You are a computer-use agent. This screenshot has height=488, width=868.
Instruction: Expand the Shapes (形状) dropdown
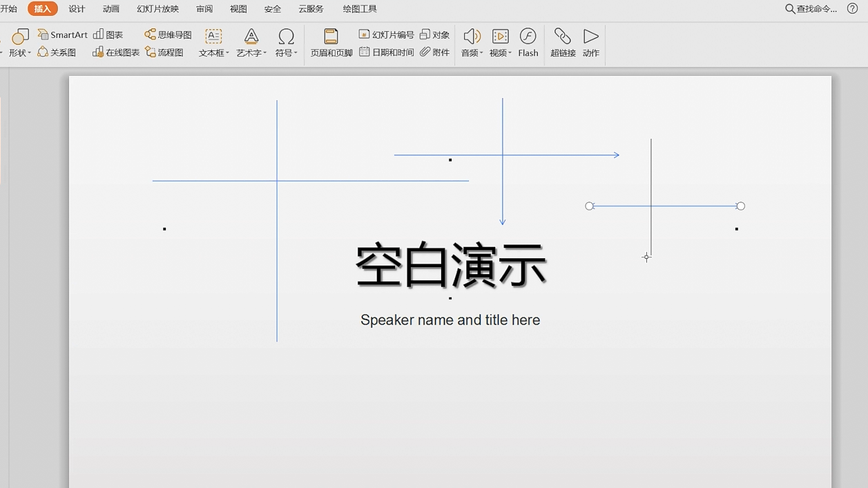tap(20, 53)
